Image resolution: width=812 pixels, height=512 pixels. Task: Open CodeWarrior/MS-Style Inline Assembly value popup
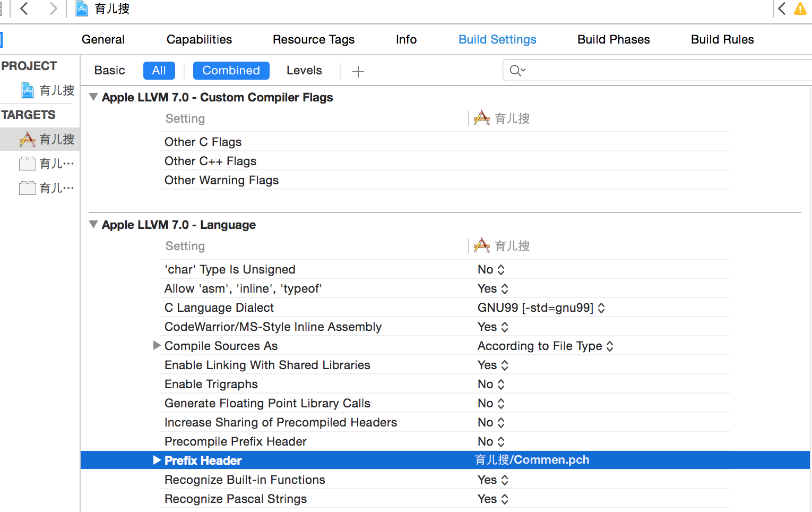coord(493,327)
